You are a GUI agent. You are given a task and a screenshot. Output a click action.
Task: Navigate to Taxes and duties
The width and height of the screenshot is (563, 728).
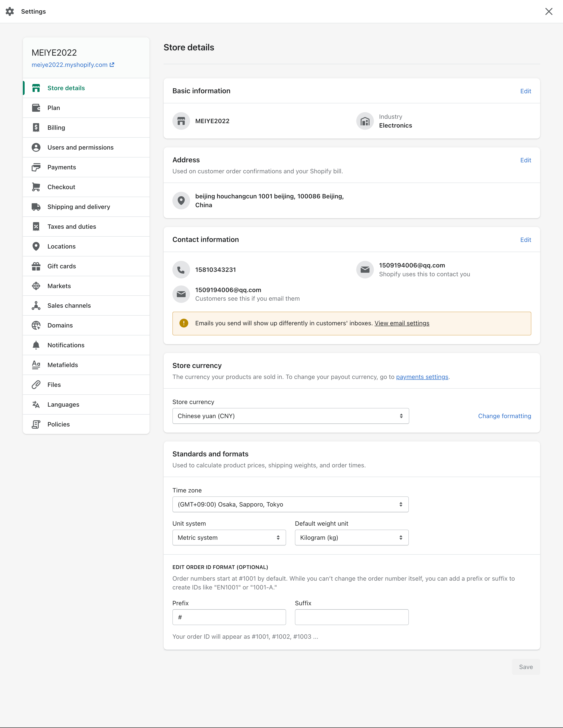(86, 227)
